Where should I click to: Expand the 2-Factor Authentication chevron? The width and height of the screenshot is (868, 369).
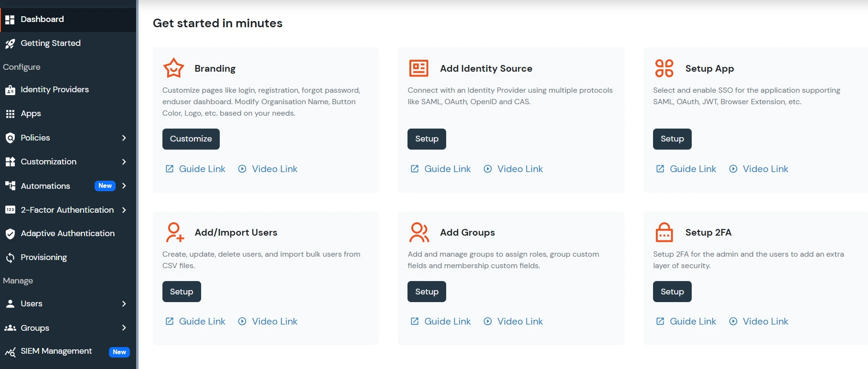pos(124,210)
